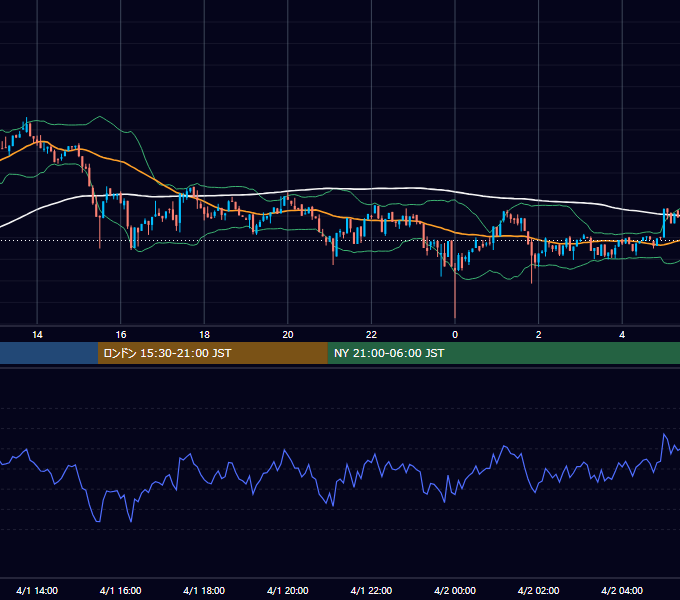Click the 20 hour label on price chart axis
Image resolution: width=680 pixels, height=600 pixels.
point(288,335)
